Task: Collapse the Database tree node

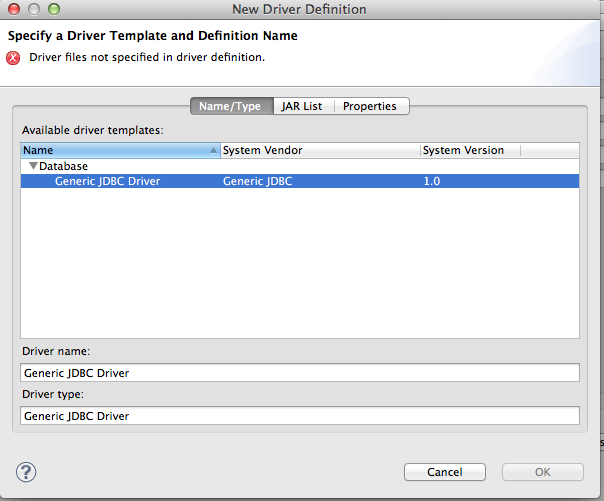Action: click(34, 166)
